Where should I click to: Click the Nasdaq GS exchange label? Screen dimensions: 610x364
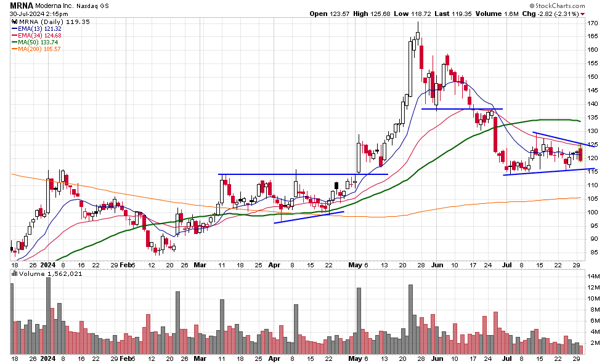tap(92, 6)
